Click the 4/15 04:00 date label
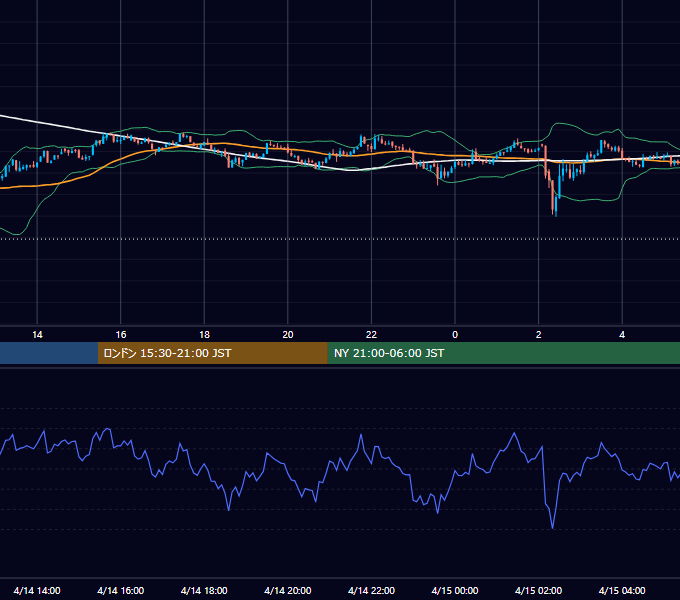The image size is (680, 600). [x=622, y=590]
